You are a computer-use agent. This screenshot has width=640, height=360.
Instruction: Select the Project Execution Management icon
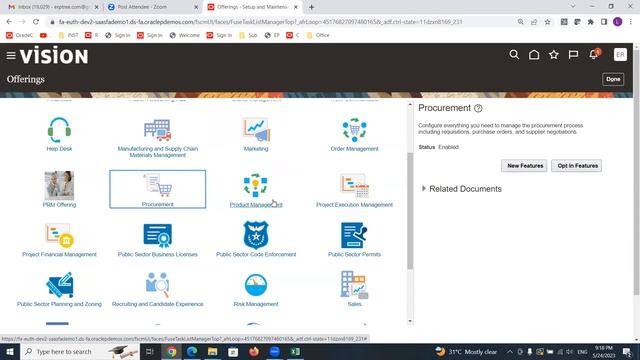coord(354,186)
